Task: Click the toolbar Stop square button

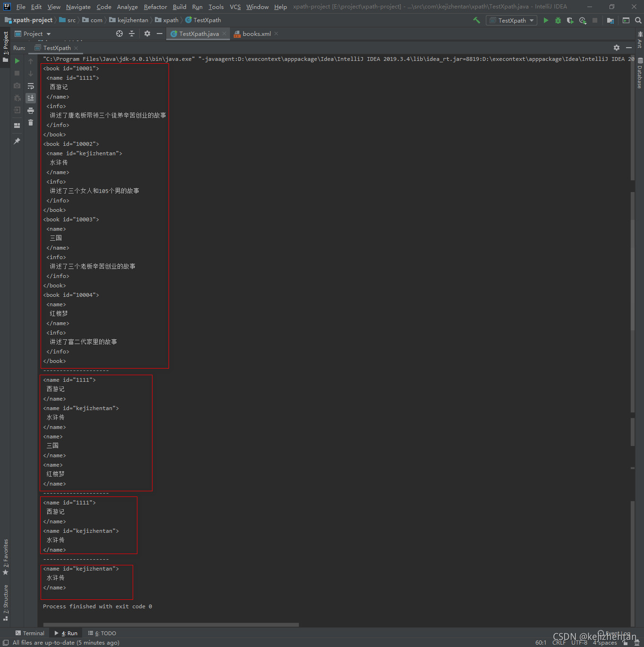Action: pos(595,20)
